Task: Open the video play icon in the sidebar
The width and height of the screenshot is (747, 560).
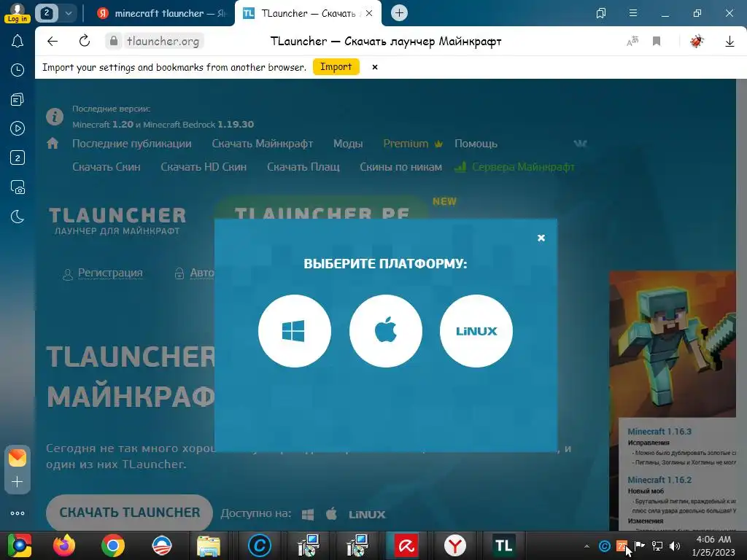Action: click(18, 128)
